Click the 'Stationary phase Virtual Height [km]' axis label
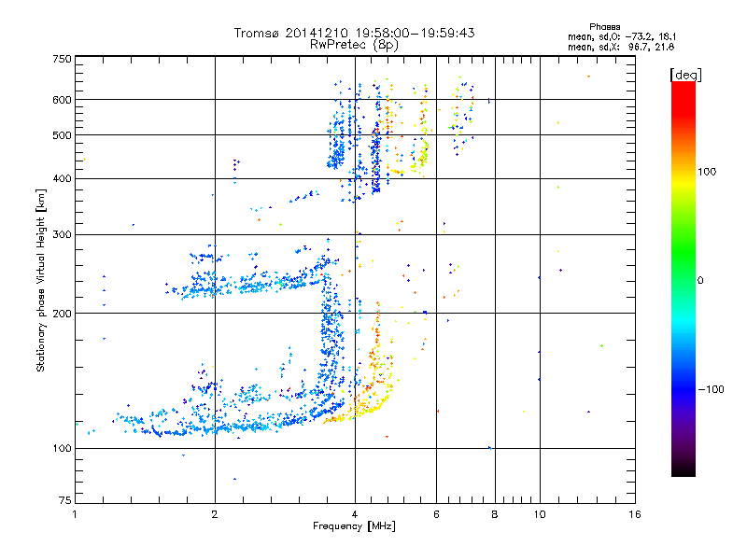Viewport: 747px width, 560px height. click(40, 280)
